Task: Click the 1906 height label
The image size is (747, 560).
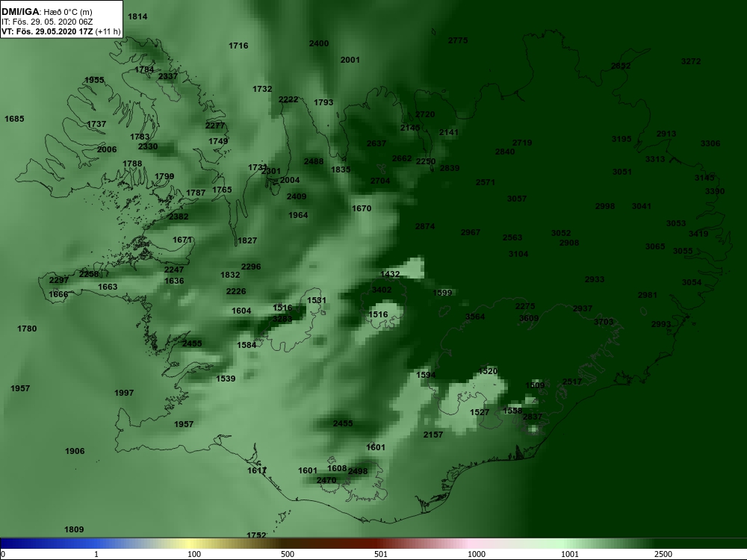Action: pos(75,452)
